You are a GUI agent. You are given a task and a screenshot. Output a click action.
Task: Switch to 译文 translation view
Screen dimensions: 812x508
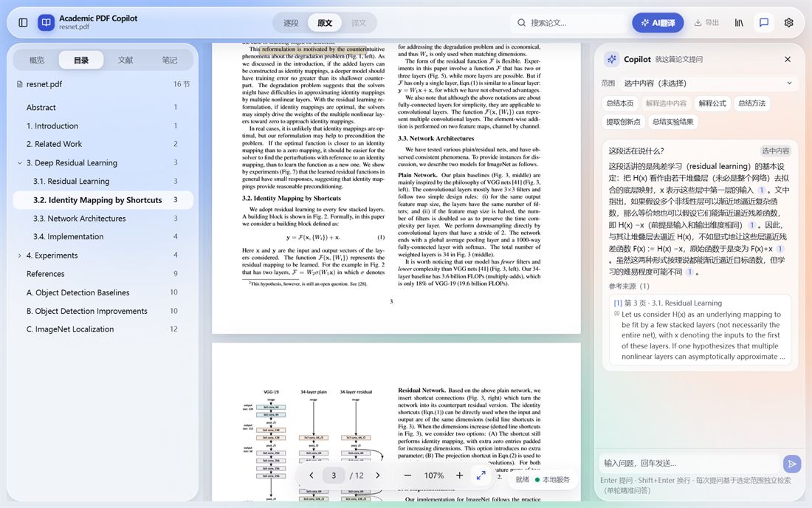(x=358, y=23)
